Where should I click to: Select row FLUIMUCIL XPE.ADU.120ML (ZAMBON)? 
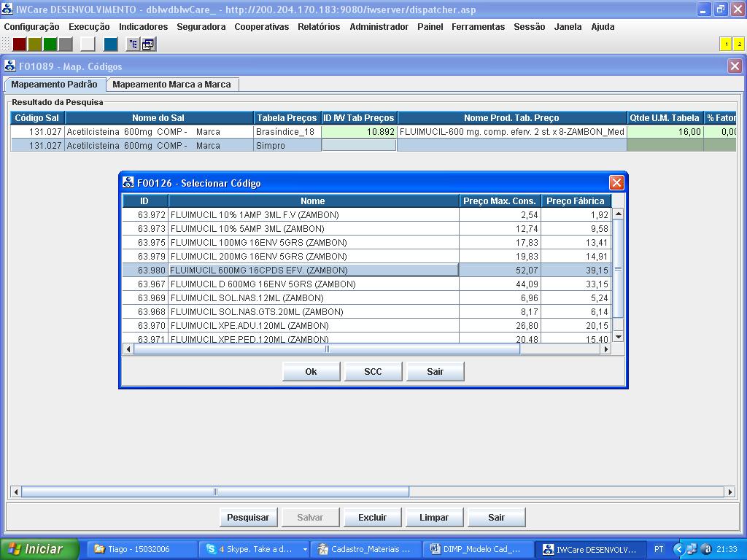coord(367,325)
